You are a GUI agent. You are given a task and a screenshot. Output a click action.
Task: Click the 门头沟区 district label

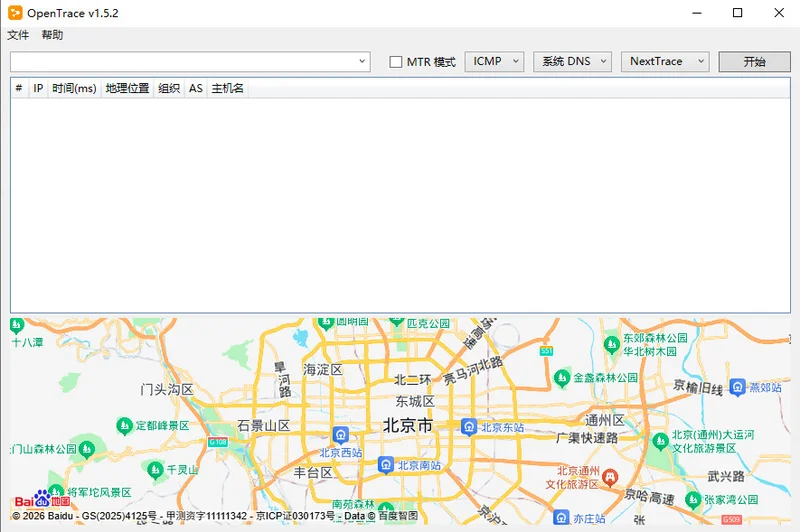167,390
